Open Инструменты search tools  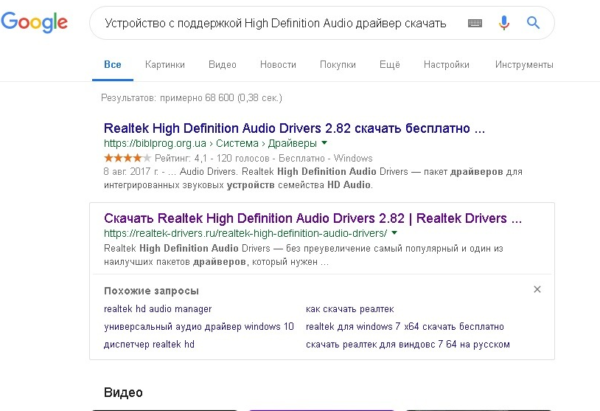524,65
